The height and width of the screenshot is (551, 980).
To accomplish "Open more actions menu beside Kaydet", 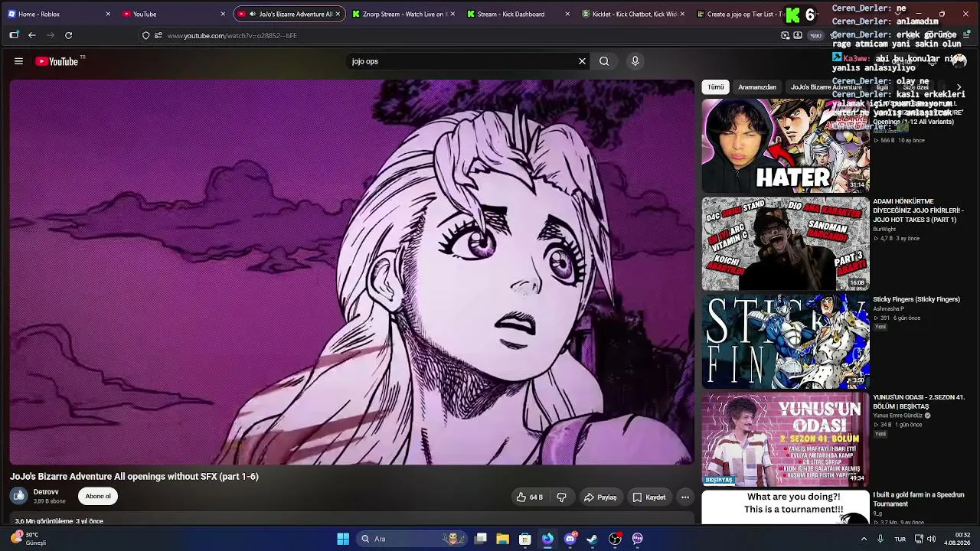I will point(685,497).
